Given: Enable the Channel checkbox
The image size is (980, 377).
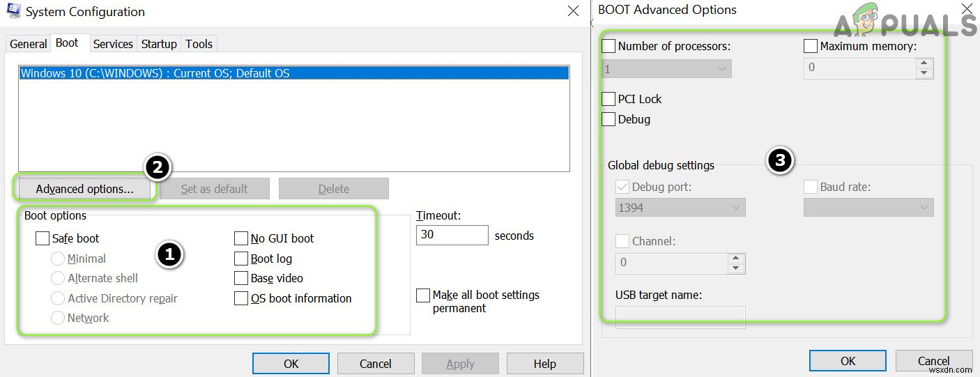Looking at the screenshot, I should 622,242.
